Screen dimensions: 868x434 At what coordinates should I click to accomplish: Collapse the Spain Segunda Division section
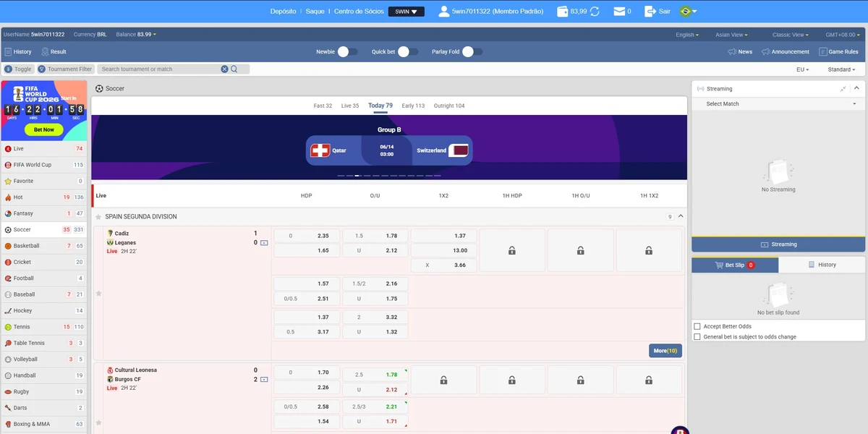tap(681, 216)
